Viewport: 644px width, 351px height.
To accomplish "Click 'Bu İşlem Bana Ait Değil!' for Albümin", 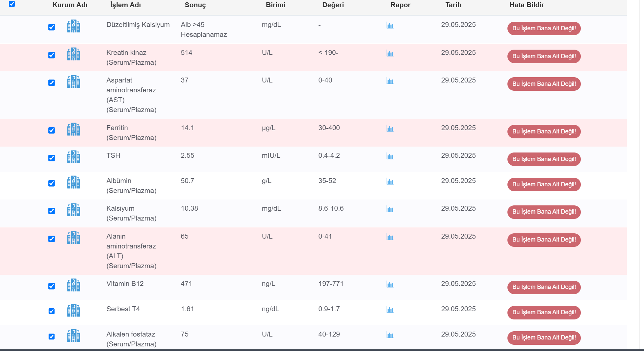I will click(x=544, y=184).
